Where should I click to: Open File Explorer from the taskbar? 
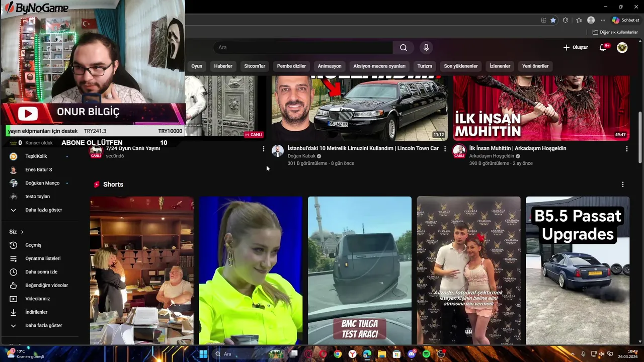pyautogui.click(x=382, y=354)
